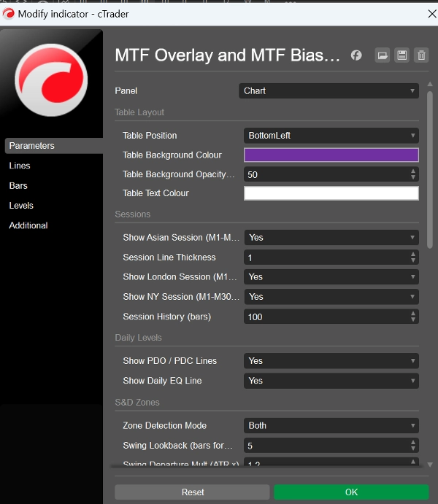Pick the purple Table Background Colour swatch
Image resolution: width=438 pixels, height=504 pixels.
(331, 155)
